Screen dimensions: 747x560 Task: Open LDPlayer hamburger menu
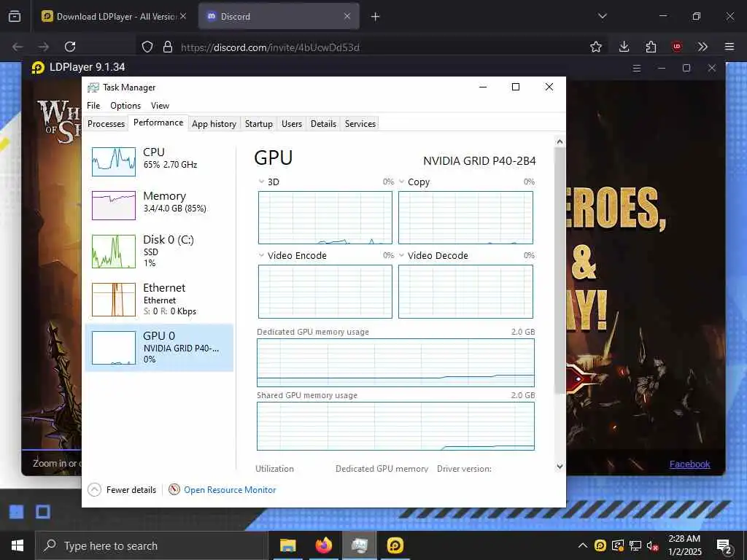click(636, 68)
